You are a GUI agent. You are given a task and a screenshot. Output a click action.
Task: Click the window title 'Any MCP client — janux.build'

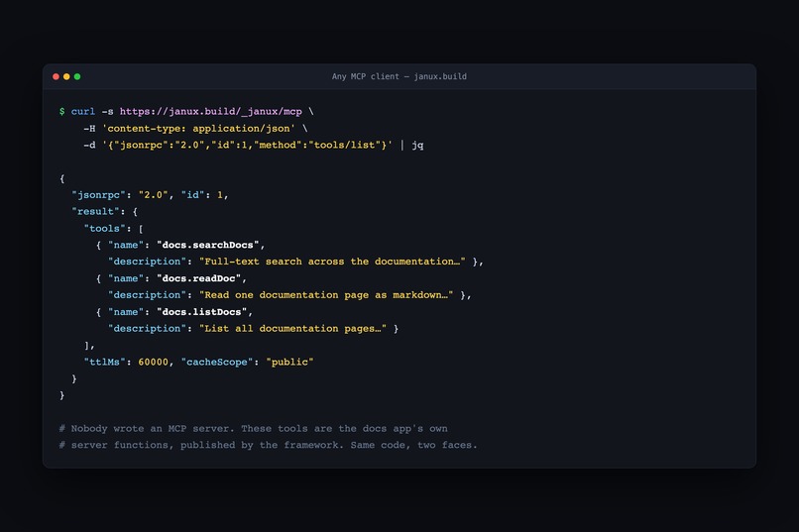point(399,76)
